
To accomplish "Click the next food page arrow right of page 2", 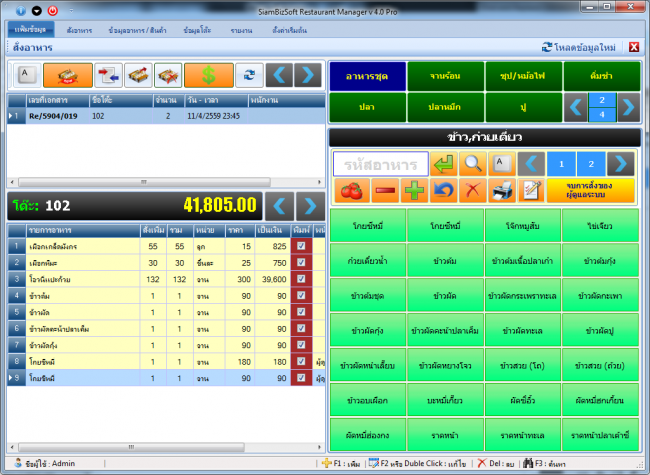I will pyautogui.click(x=621, y=164).
